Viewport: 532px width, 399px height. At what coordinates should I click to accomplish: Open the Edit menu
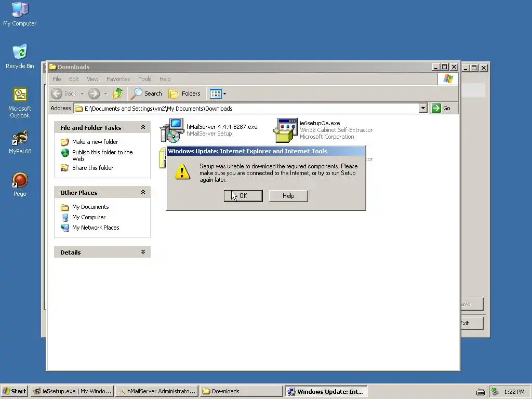click(74, 79)
